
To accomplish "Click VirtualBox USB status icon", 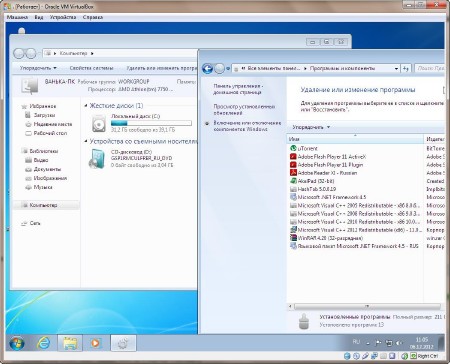I will (365, 356).
